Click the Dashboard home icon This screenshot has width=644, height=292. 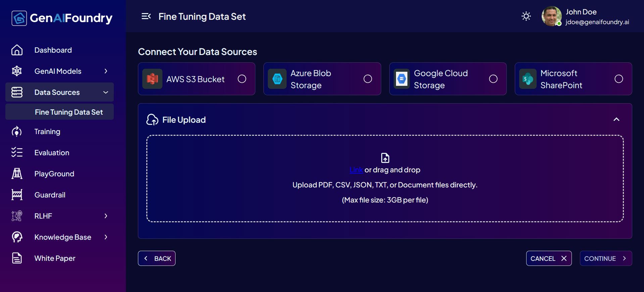point(17,50)
